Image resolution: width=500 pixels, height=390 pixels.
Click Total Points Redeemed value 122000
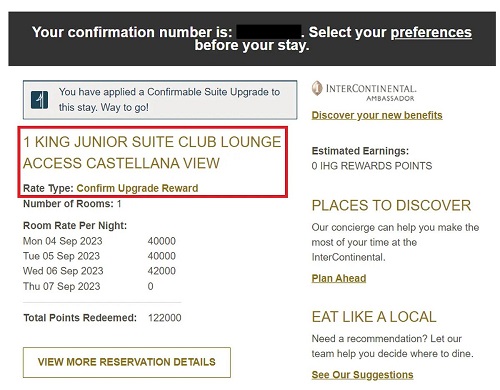pos(165,318)
